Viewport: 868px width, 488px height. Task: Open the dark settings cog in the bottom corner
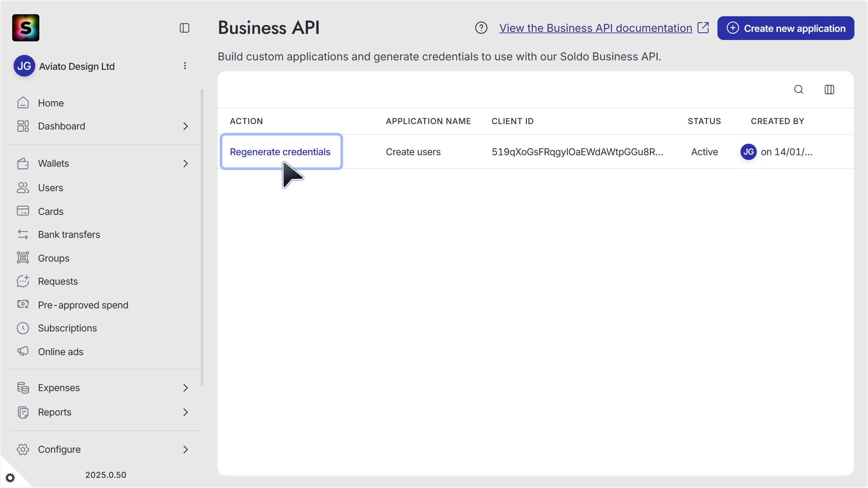point(10,478)
